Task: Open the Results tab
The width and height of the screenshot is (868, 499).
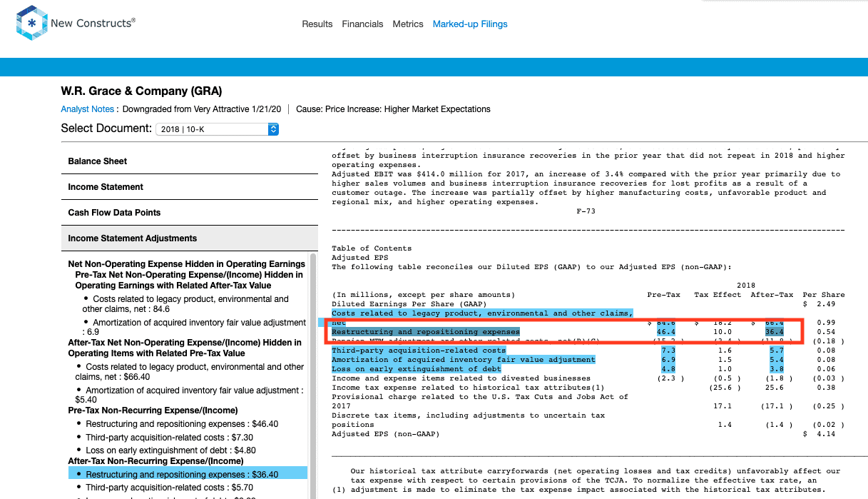Action: click(x=317, y=24)
